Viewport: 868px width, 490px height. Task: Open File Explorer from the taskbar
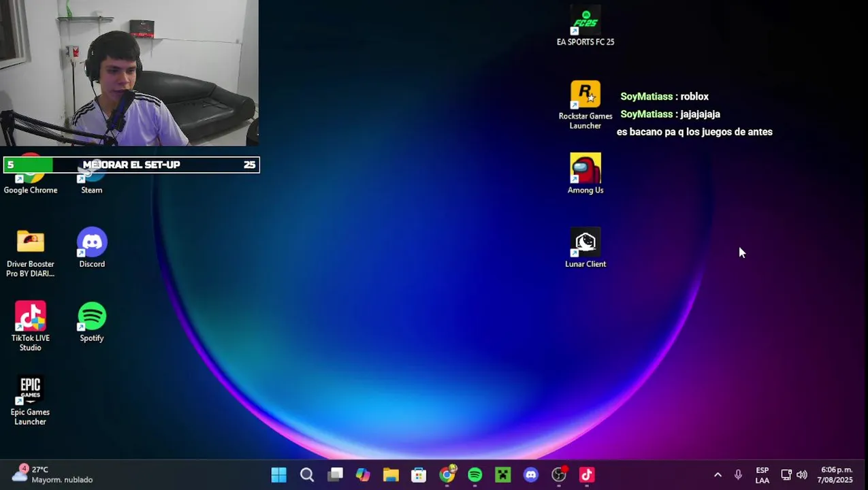pos(391,475)
